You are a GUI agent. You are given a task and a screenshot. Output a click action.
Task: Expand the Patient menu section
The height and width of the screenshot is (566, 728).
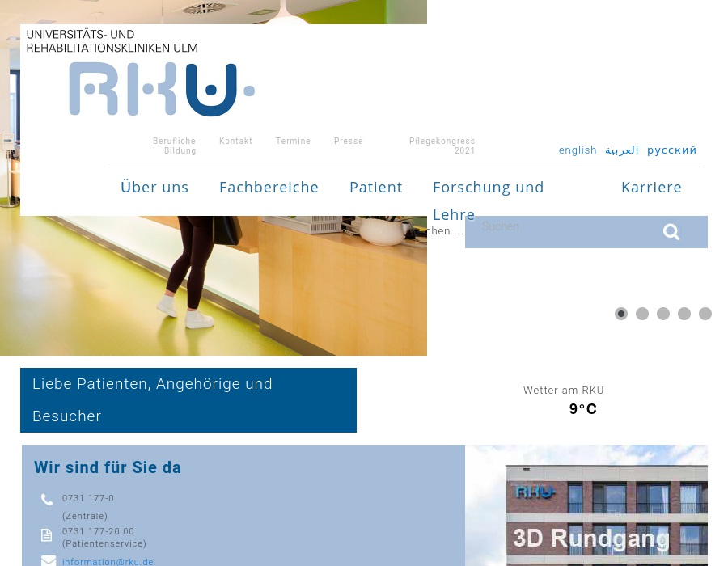pos(376,187)
